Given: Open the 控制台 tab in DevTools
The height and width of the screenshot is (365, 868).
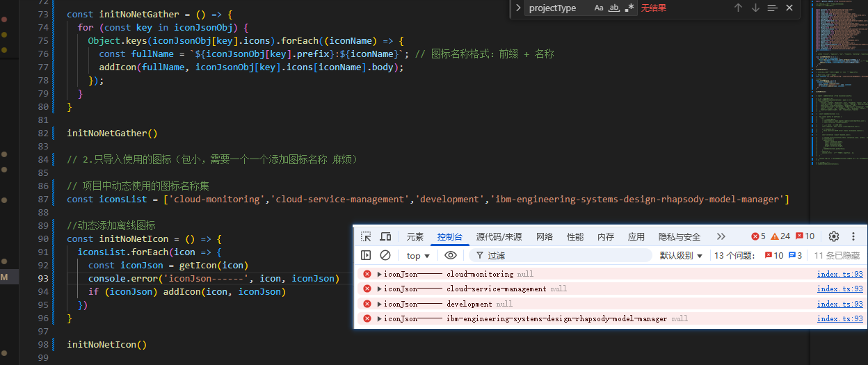Looking at the screenshot, I should click(x=450, y=236).
